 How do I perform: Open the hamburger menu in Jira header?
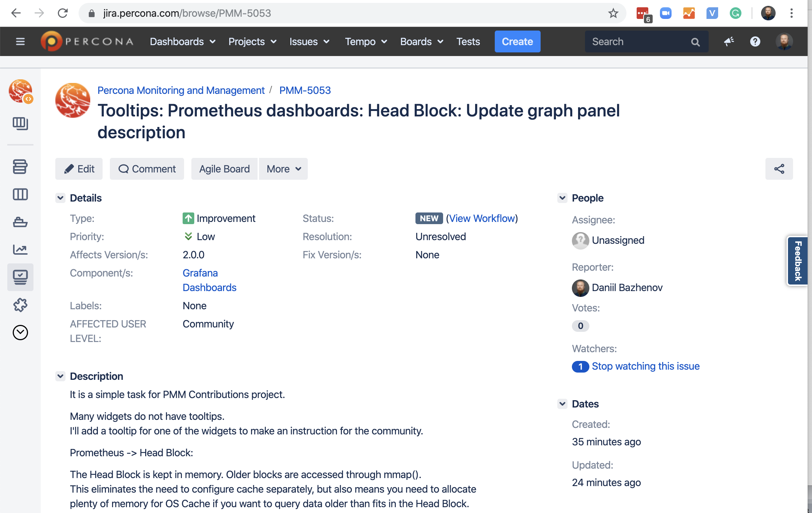pyautogui.click(x=20, y=41)
